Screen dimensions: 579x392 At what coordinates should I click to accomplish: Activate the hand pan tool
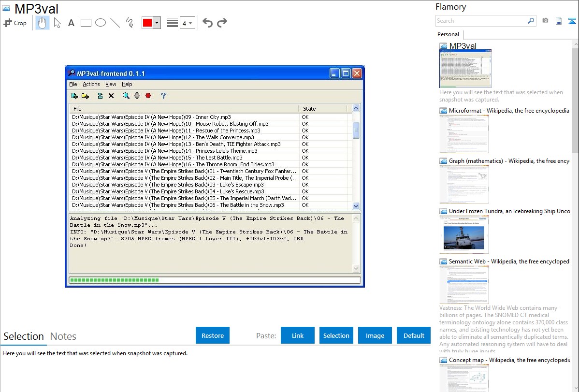pyautogui.click(x=42, y=23)
